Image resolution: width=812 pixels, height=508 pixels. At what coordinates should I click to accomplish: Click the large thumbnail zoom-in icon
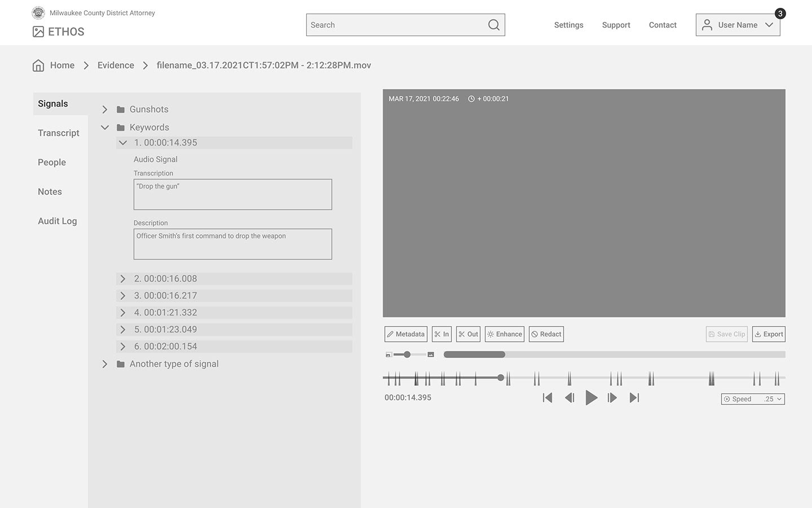coord(431,354)
